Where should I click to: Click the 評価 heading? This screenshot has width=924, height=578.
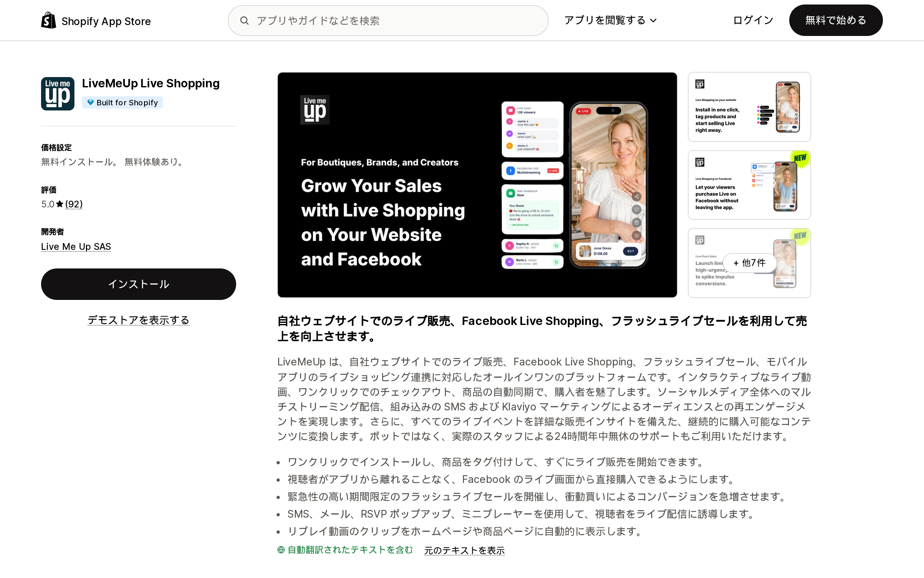click(x=49, y=190)
